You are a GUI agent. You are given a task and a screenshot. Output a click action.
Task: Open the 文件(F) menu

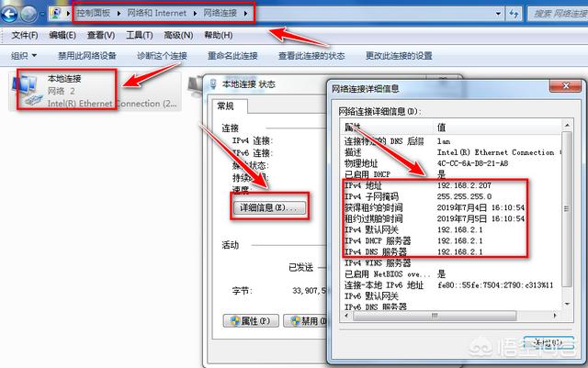click(x=24, y=35)
